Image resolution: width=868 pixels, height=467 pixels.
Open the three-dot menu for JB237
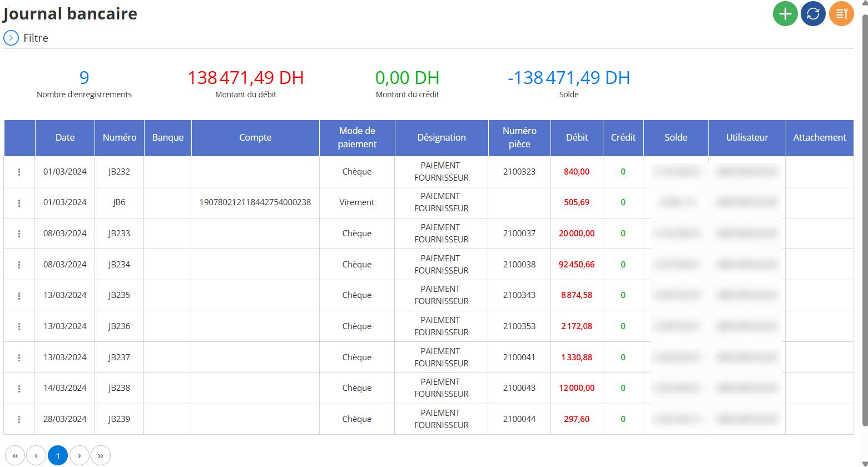coord(19,357)
